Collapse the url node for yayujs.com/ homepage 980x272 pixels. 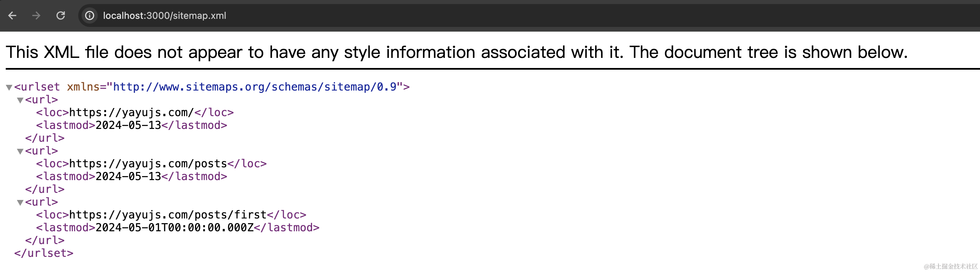click(20, 100)
